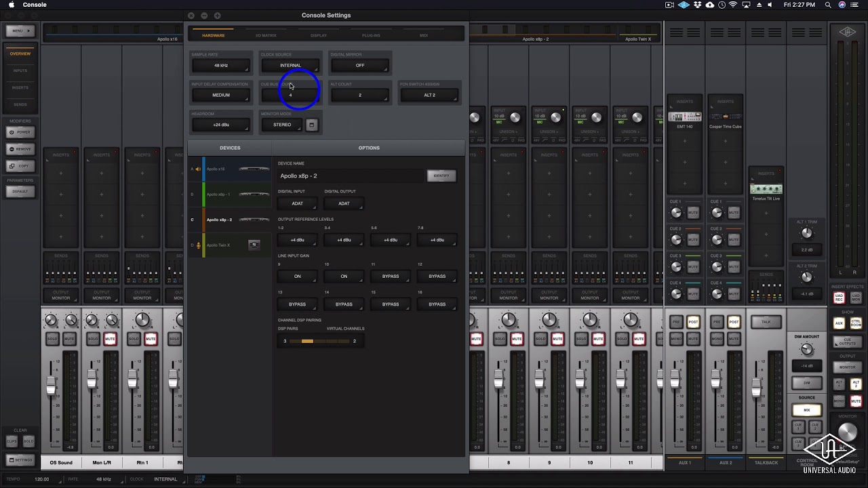This screenshot has height=488, width=868.
Task: Toggle Line Input Gain 10 ON button
Action: (344, 277)
